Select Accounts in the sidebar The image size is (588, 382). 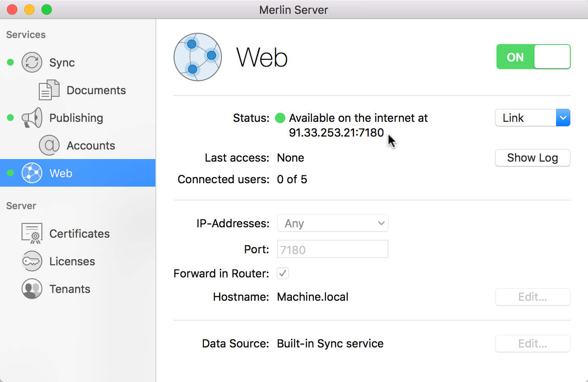tap(78, 145)
